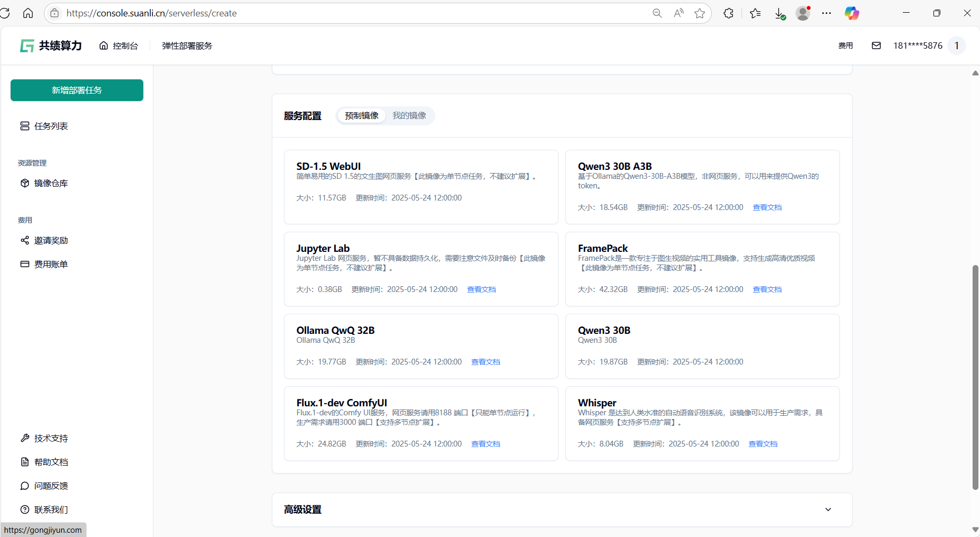Open 查看文档 link for Jupyter Lab
Screen dimensions: 980x537
coord(481,289)
